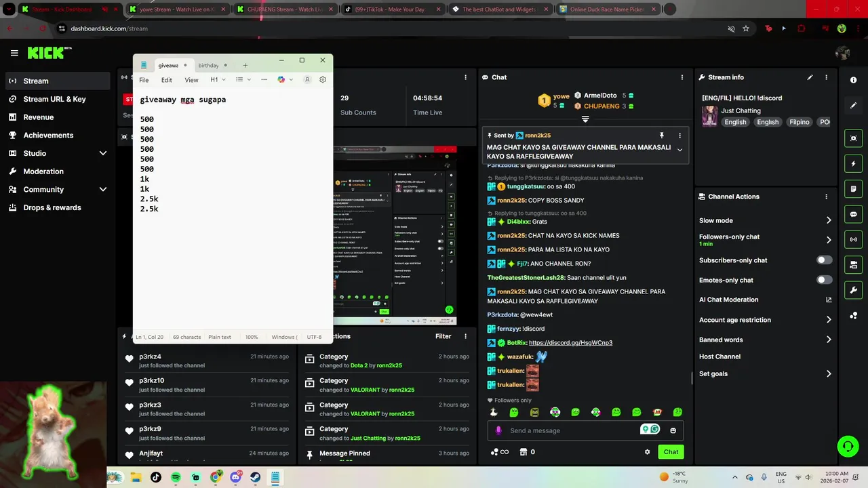Open pinned message three-dot options
This screenshot has width=868, height=488.
click(679, 136)
